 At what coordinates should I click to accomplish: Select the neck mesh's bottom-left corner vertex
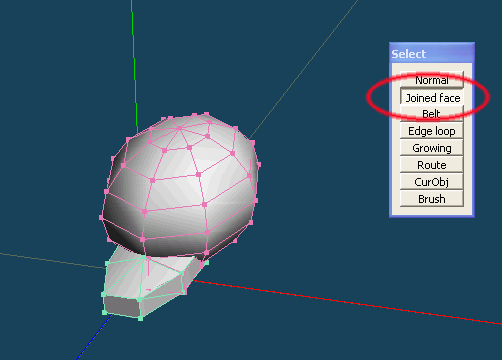105,312
